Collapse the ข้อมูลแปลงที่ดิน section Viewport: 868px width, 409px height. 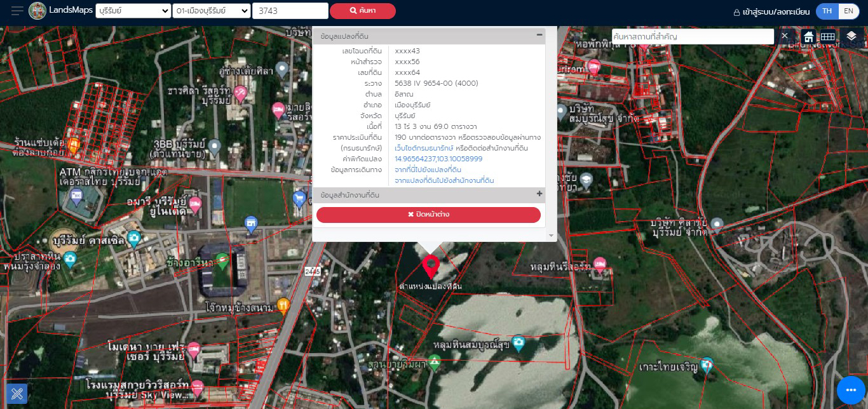(539, 36)
